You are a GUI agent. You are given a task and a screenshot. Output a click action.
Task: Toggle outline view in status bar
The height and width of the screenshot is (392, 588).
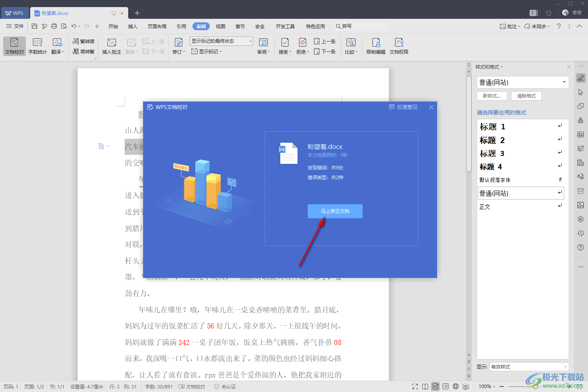pos(446,387)
